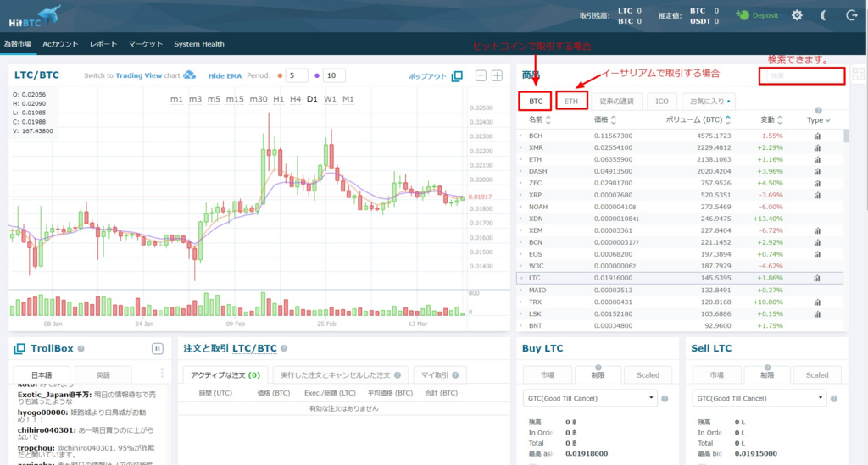Pause the TrollBox chat
This screenshot has width=868, height=465.
157,348
